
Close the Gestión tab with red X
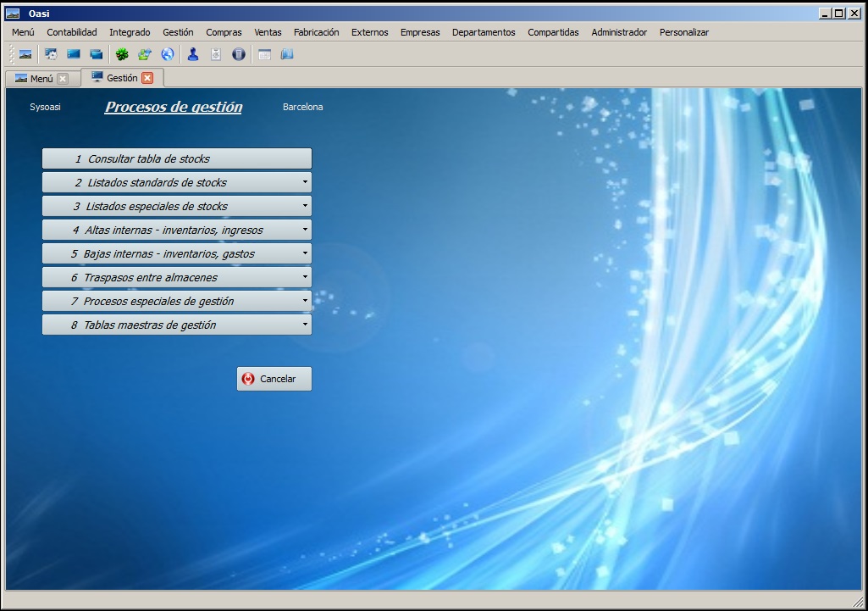[x=147, y=78]
